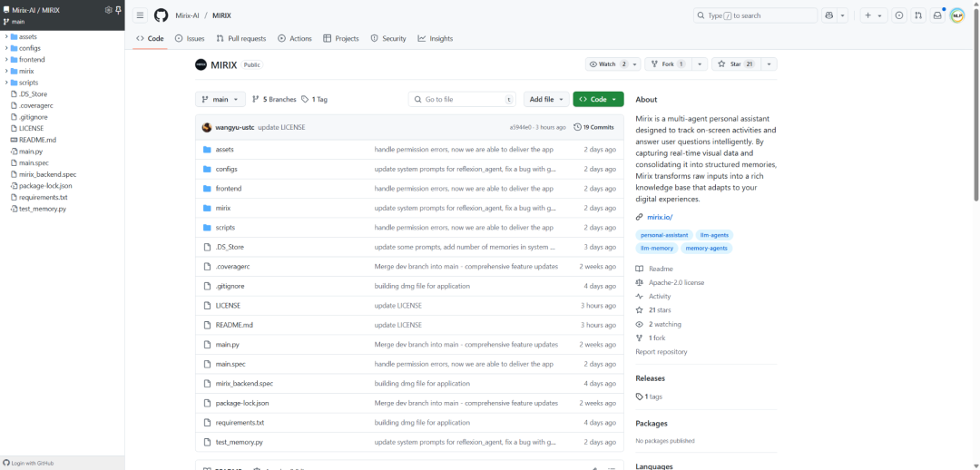This screenshot has width=980, height=470.
Task: Open the Activity pulse link
Action: click(653, 297)
